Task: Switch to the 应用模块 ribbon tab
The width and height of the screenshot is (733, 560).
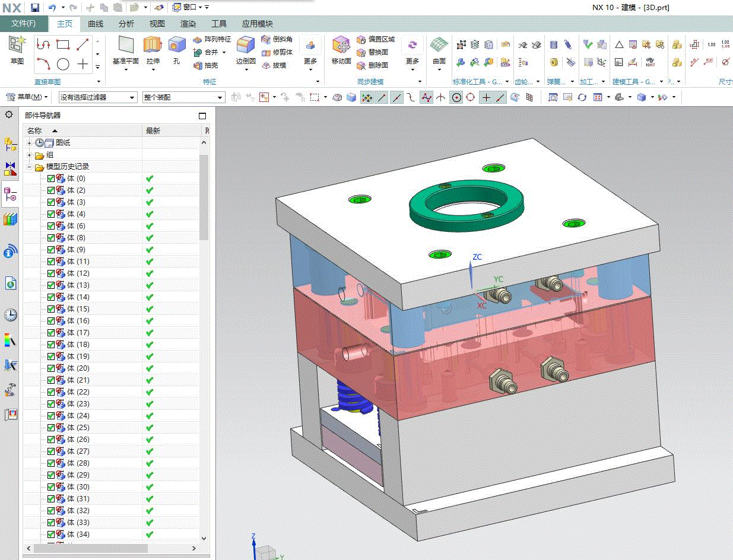Action: coord(258,24)
